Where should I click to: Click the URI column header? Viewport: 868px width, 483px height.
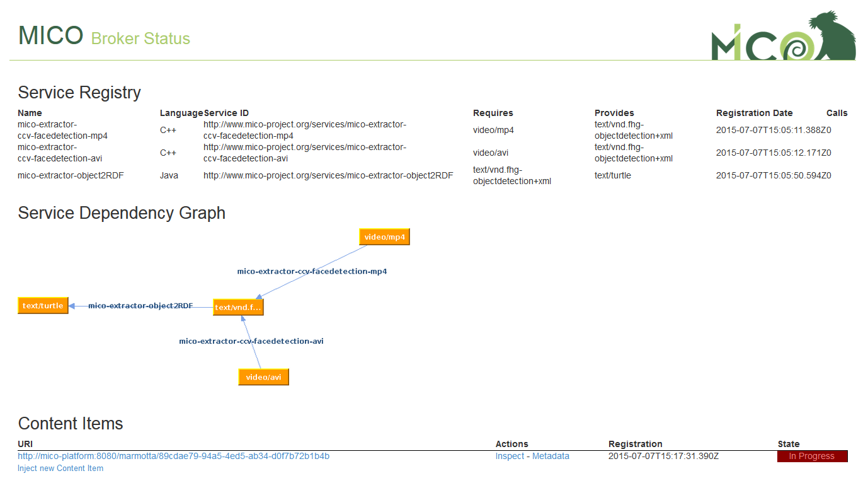point(25,444)
